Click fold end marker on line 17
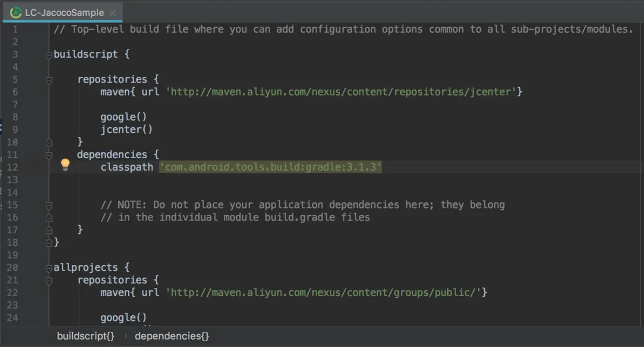This screenshot has height=347, width=644. (x=49, y=230)
